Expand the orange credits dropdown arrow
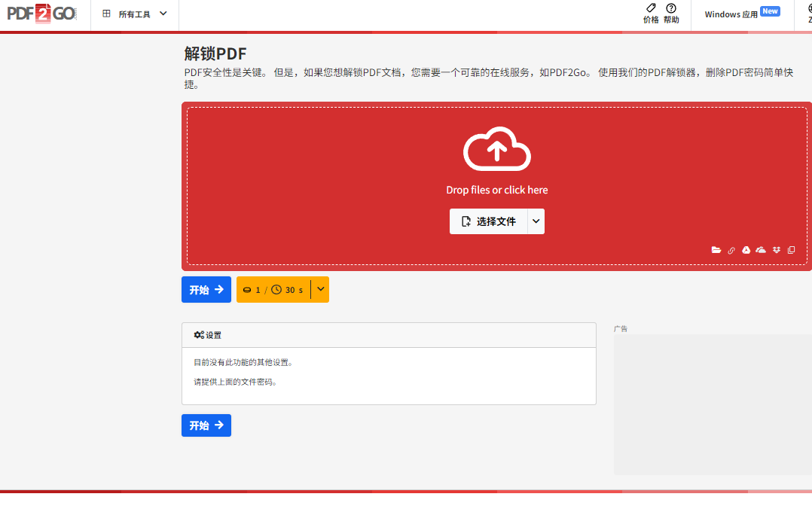812x506 pixels. 320,289
